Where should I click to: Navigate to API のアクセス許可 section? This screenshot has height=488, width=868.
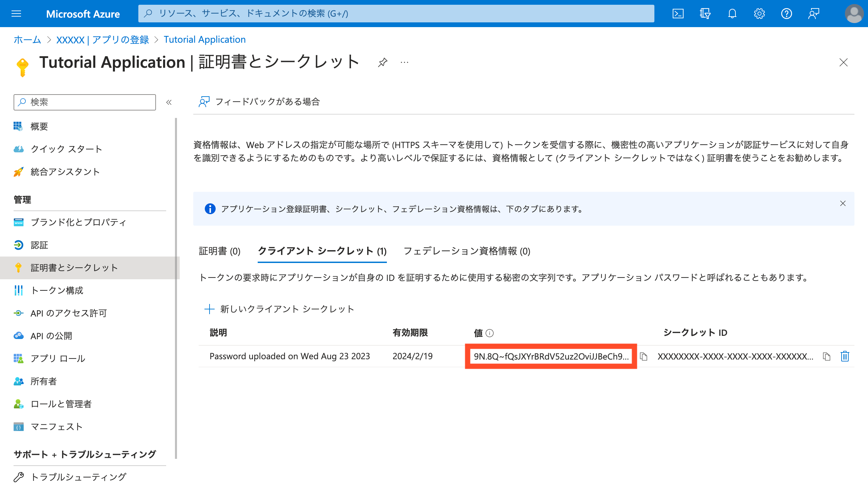click(68, 313)
